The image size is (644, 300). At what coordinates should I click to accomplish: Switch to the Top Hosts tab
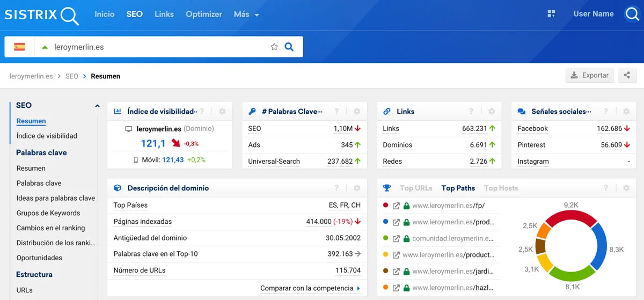(x=501, y=188)
